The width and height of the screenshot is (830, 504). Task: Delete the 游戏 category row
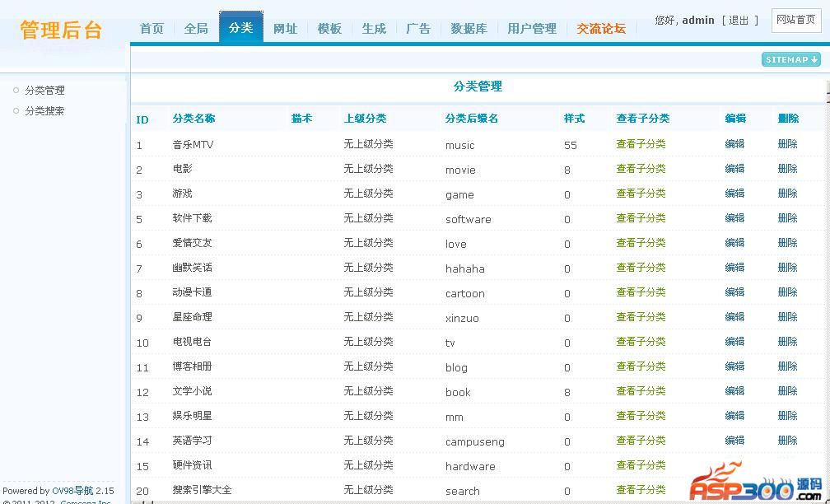(x=787, y=194)
